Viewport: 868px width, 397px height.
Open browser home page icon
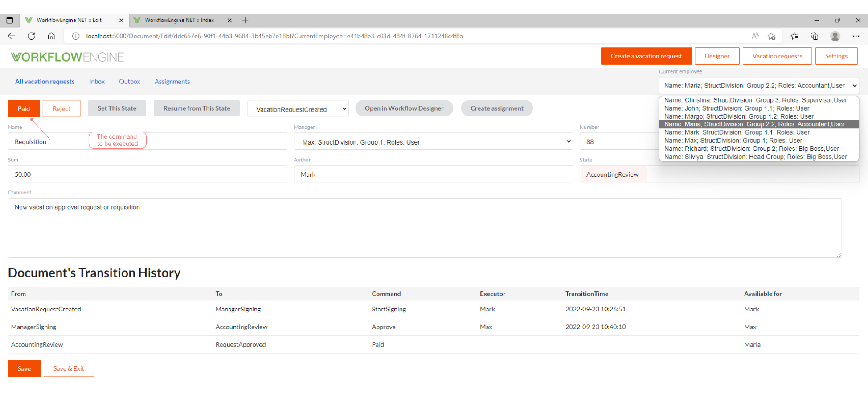(x=51, y=36)
